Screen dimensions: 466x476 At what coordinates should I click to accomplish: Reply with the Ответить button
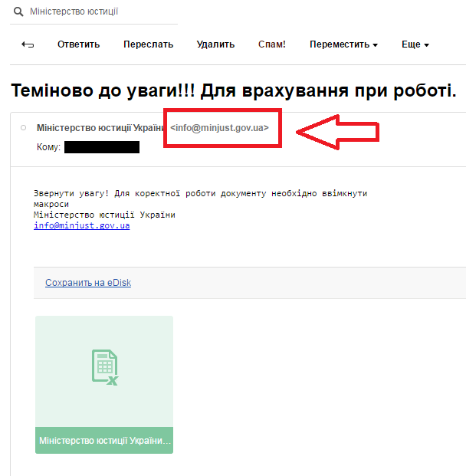click(x=78, y=44)
